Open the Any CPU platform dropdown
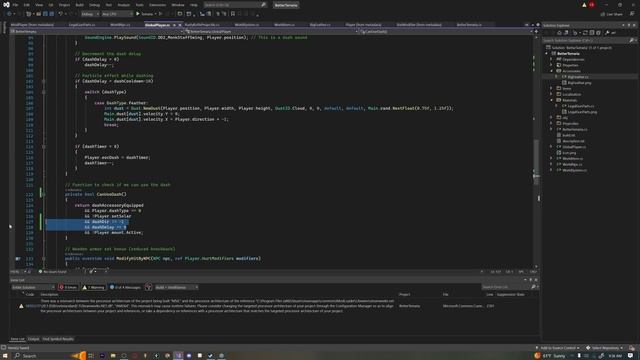The height and width of the screenshot is (360, 640). 117,14
